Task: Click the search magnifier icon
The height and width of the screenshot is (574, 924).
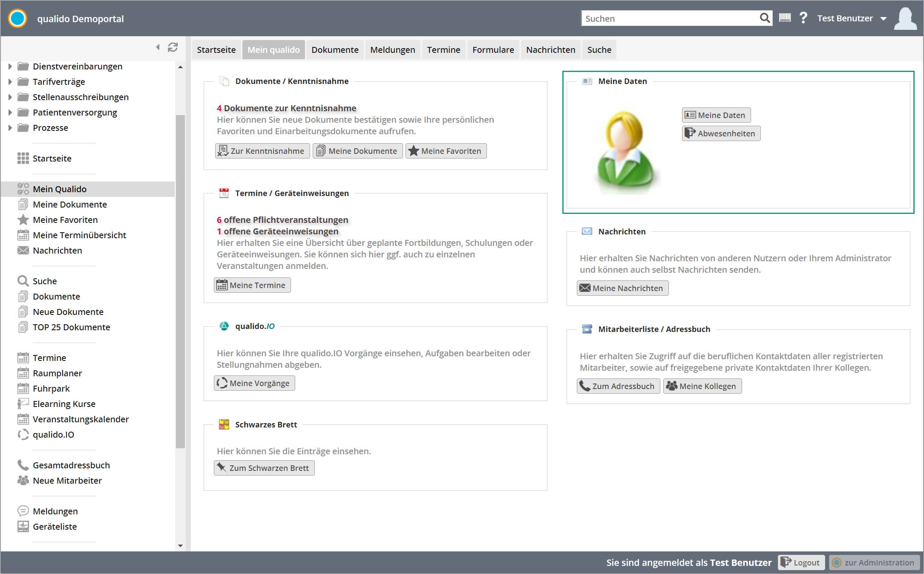Action: pos(765,18)
